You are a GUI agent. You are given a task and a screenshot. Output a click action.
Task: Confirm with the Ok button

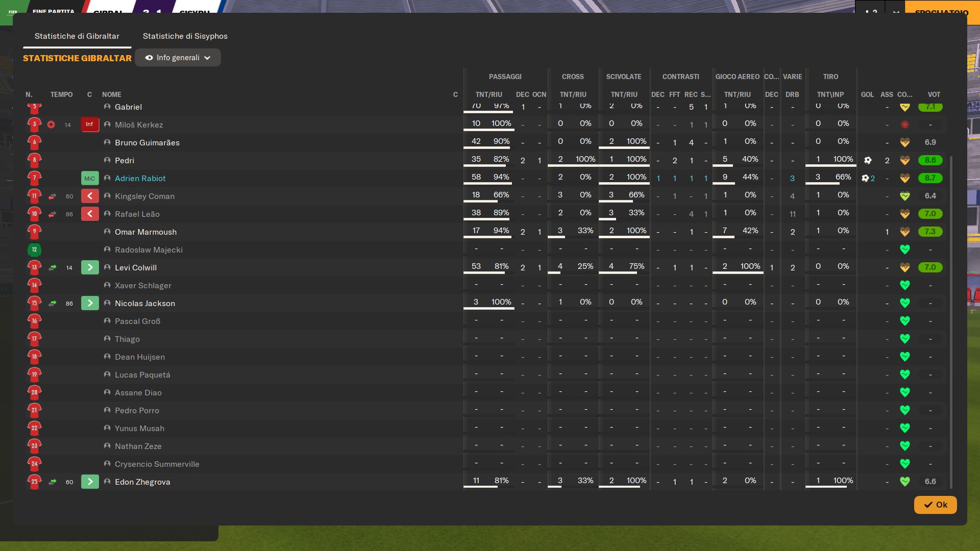(x=935, y=505)
